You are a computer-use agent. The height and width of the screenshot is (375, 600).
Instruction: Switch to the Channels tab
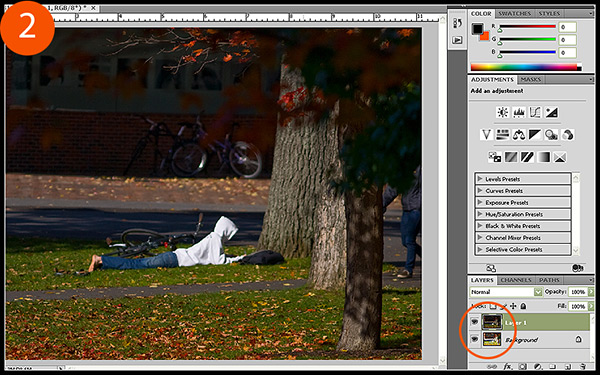516,280
